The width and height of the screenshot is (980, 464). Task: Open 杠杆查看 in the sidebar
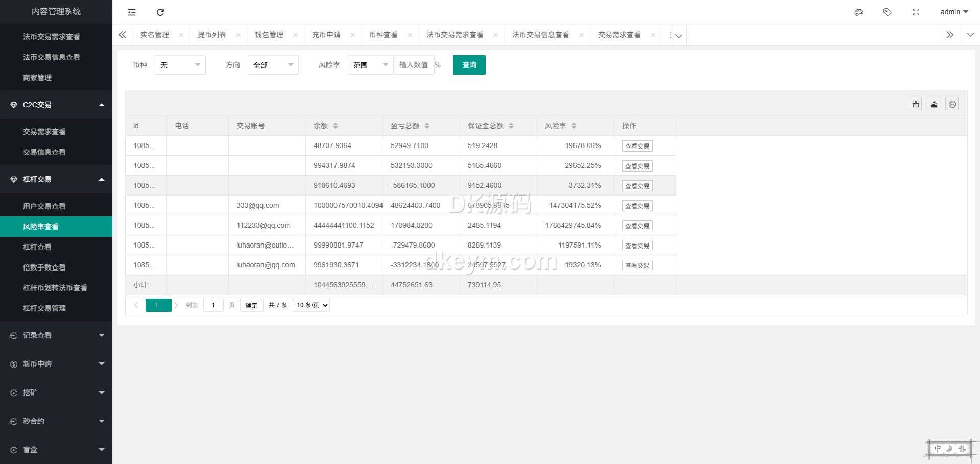[37, 247]
